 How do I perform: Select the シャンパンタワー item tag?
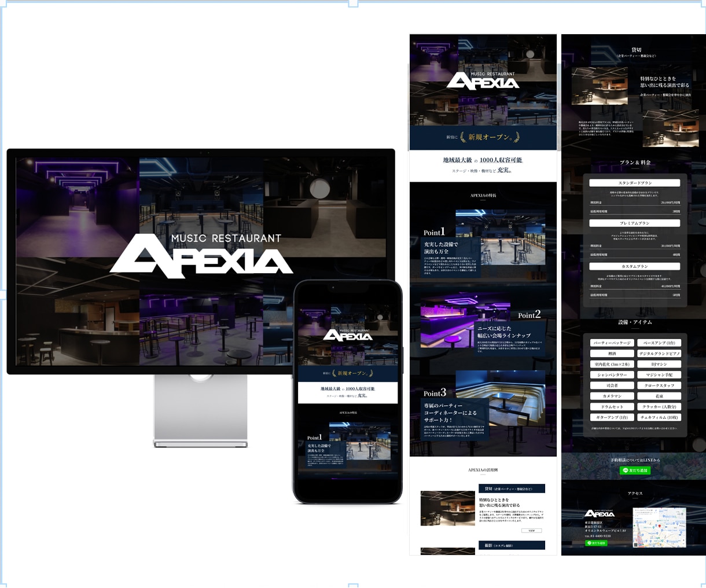click(x=612, y=374)
